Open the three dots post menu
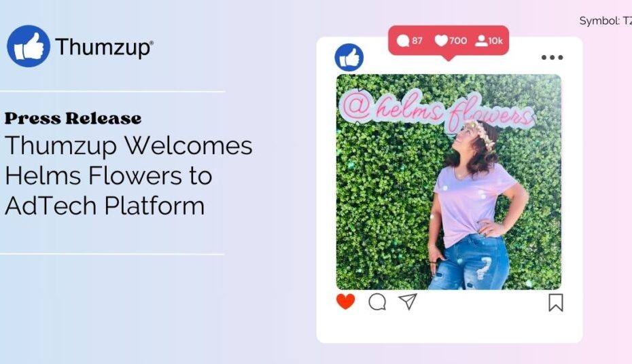The image size is (632, 364). click(552, 58)
